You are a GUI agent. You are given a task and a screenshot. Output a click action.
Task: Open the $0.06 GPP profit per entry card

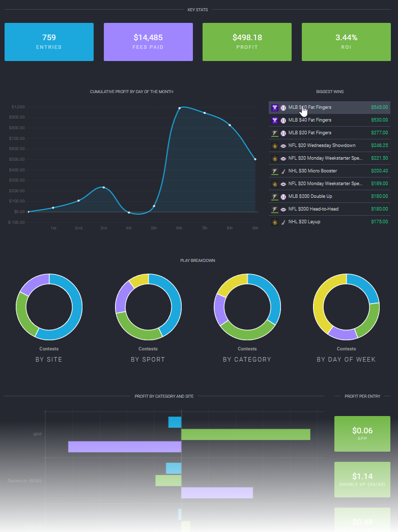[x=362, y=434]
